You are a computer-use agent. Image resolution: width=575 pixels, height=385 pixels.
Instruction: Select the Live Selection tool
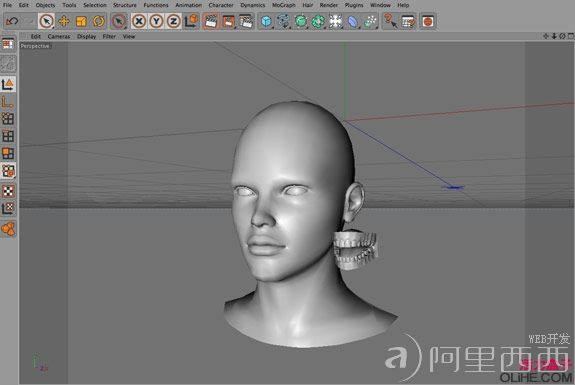pos(46,21)
